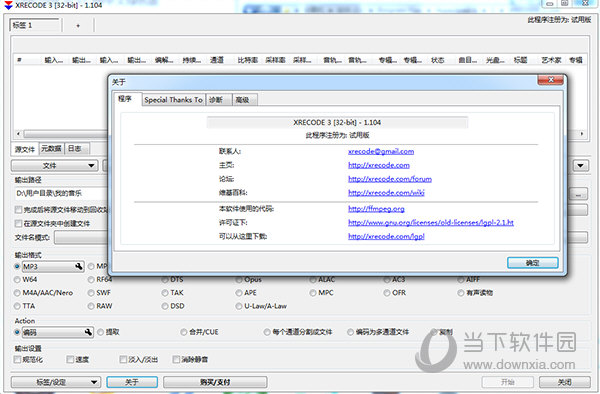The width and height of the screenshot is (600, 394).
Task: Click the 状态 column header
Action: [437, 60]
